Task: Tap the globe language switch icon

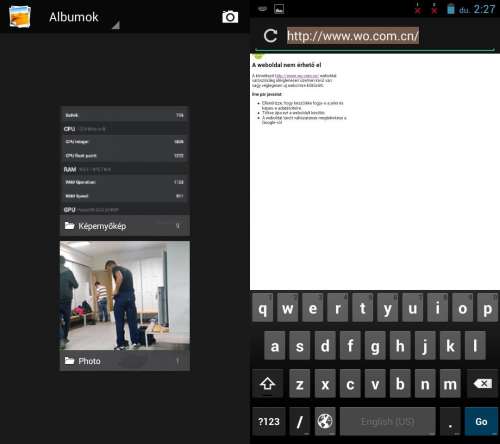Action: (325, 421)
